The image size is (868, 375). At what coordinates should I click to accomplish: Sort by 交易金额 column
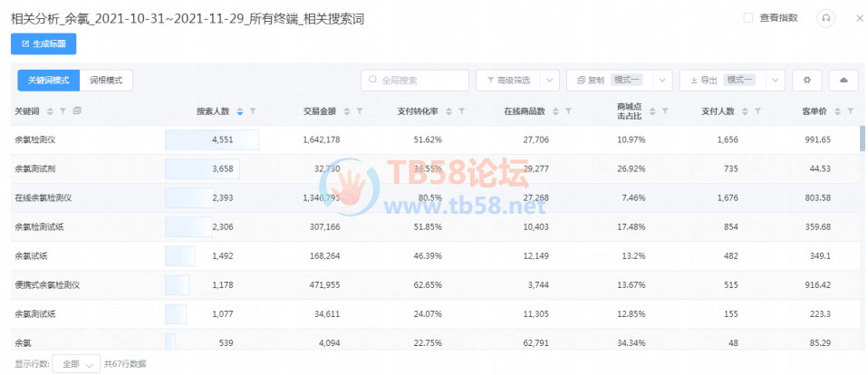tap(346, 111)
